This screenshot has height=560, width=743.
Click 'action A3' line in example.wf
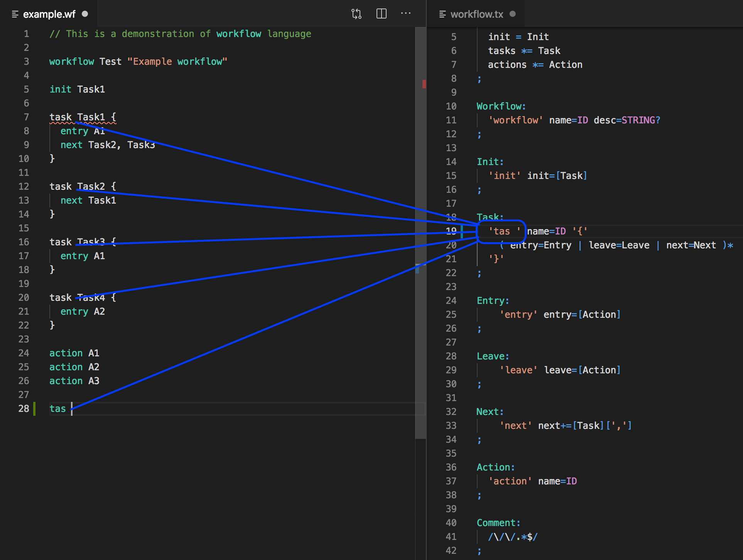point(74,381)
